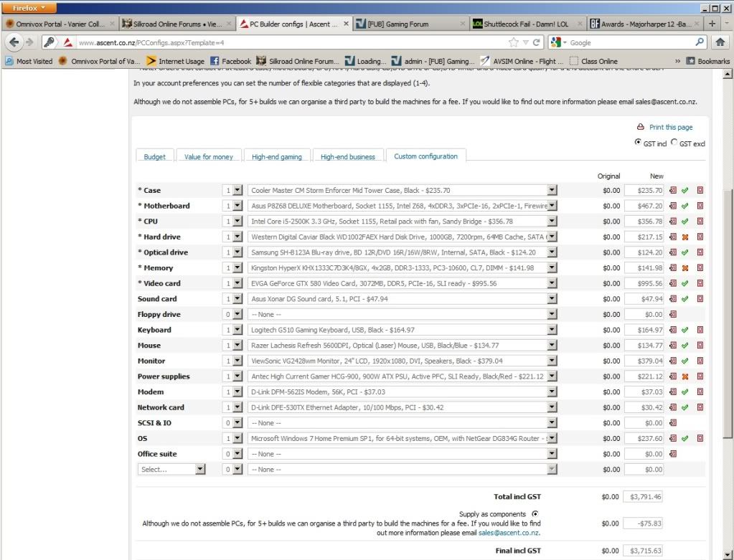Bookmark this page with the star icon
Image resolution: width=734 pixels, height=560 pixels.
point(514,42)
